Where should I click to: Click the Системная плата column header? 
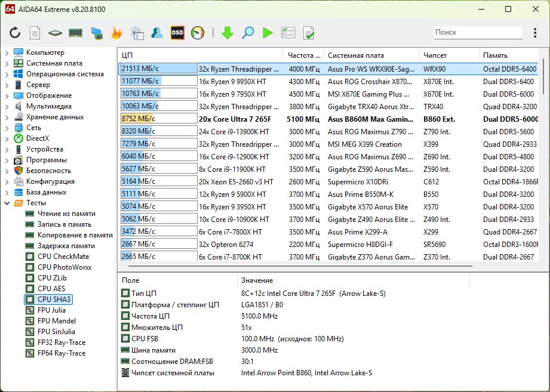[x=356, y=55]
